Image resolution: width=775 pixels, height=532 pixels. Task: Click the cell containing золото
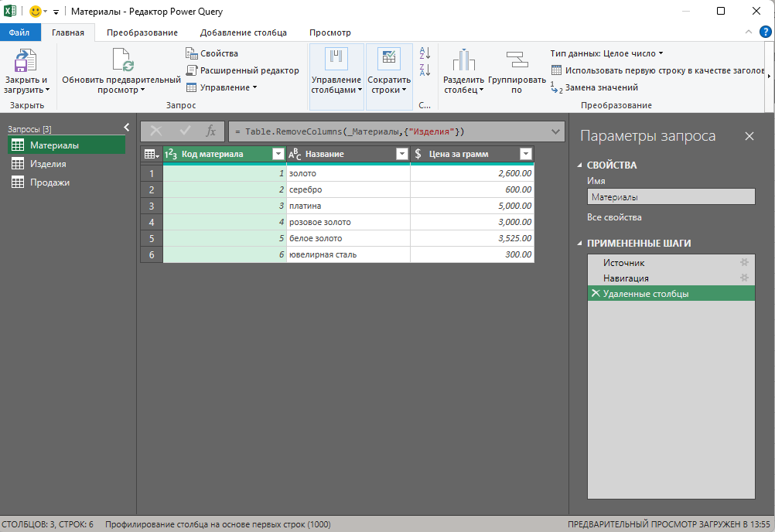pos(349,173)
